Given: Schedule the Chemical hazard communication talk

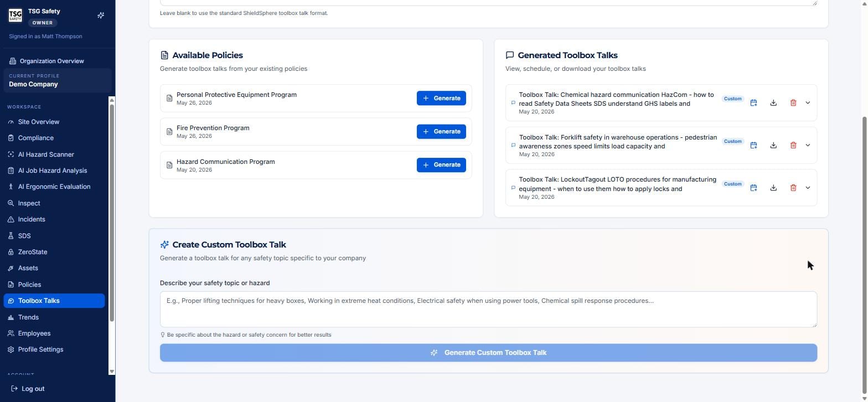Looking at the screenshot, I should pos(753,103).
